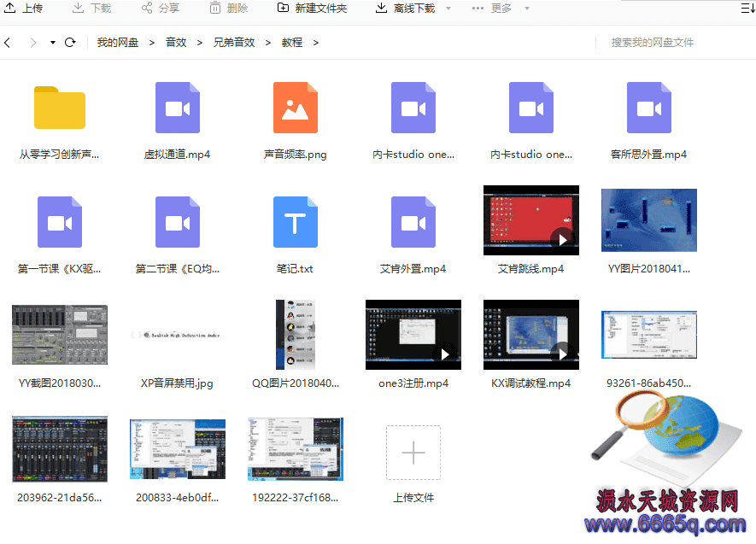
Task: Select the 第一节课《KX驱 video icon
Action: 60,222
